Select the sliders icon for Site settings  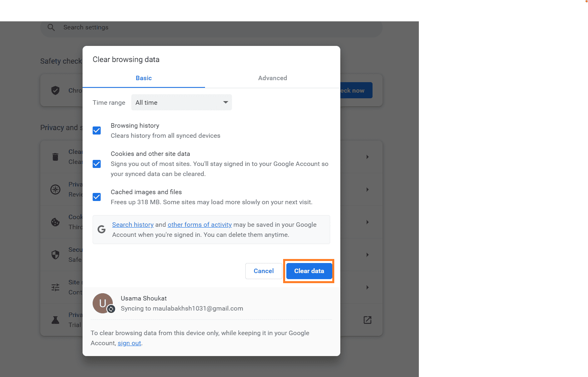55,287
